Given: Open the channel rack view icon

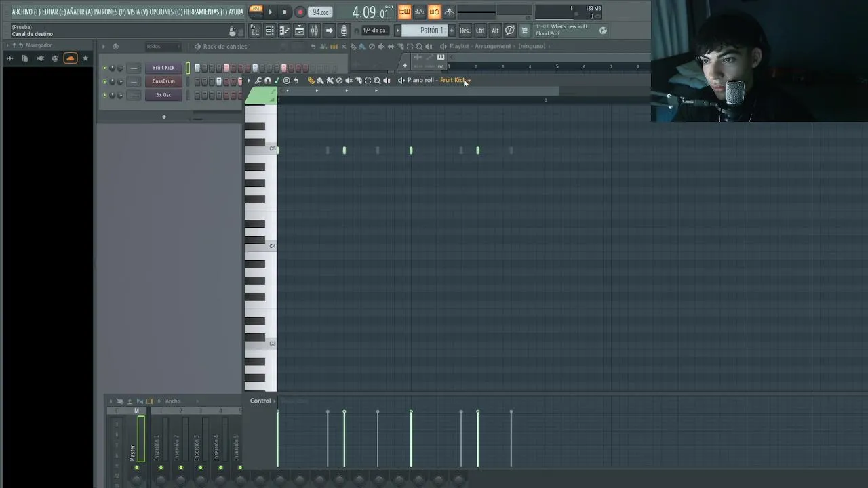Looking at the screenshot, I should pos(269,30).
